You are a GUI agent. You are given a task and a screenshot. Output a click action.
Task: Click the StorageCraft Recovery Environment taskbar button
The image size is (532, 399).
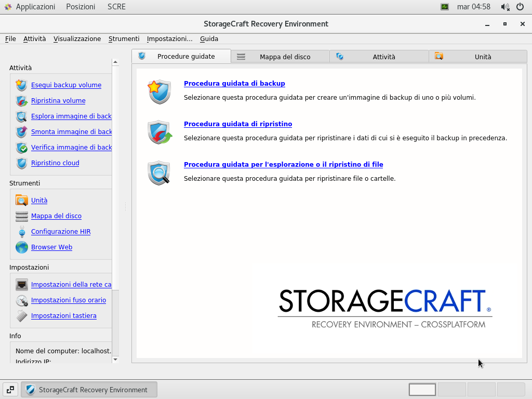[89, 390]
